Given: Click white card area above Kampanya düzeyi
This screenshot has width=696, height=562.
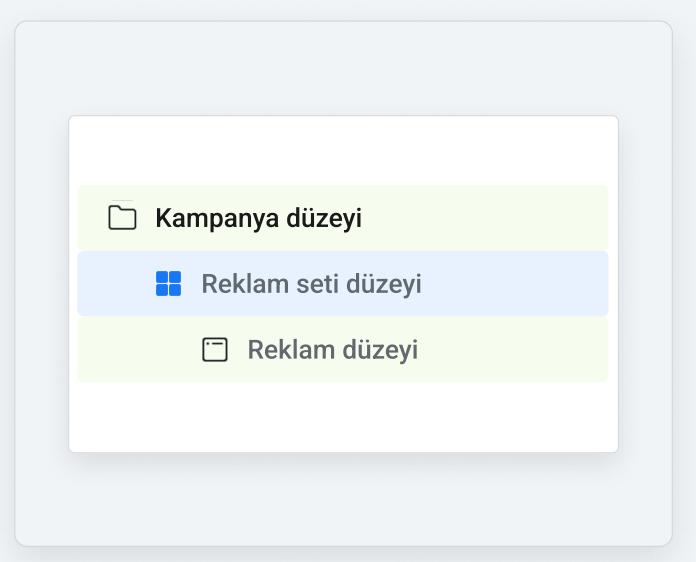Looking at the screenshot, I should (343, 150).
